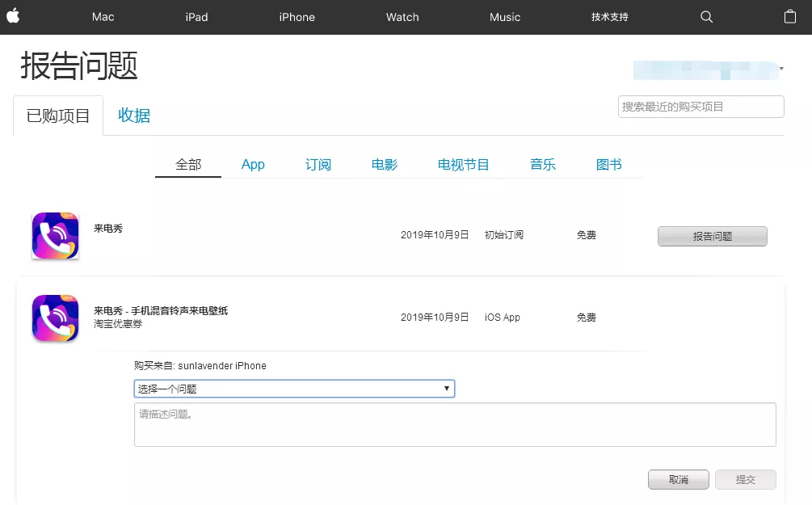Open the Watch menu item
812x505 pixels.
[402, 17]
